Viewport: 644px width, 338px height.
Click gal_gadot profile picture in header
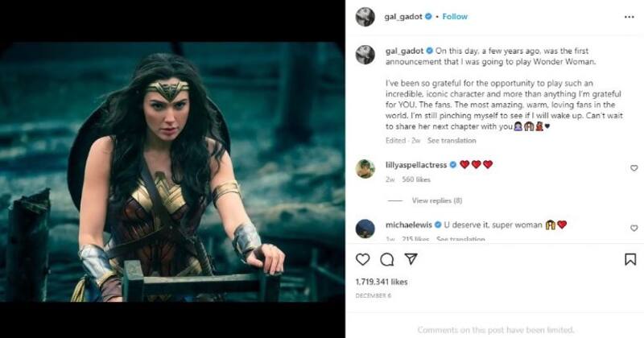[365, 17]
